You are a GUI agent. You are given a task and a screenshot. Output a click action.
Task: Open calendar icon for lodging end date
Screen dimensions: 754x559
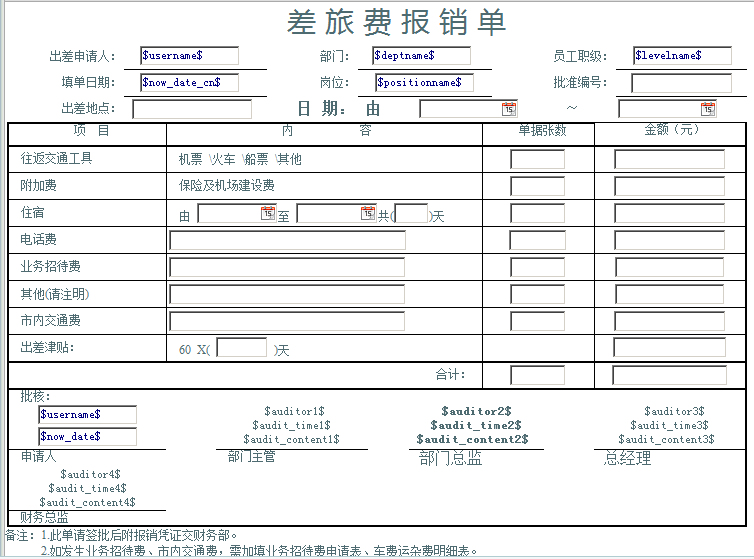click(x=367, y=213)
